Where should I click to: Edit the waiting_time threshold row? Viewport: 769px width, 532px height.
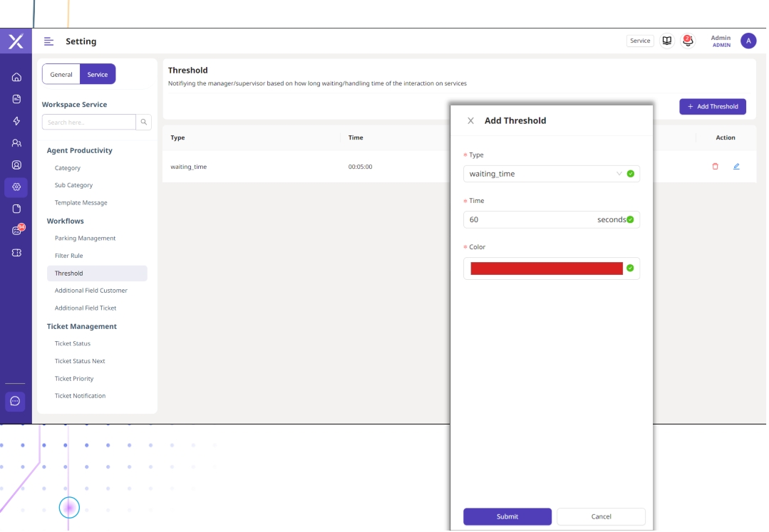[x=736, y=167]
